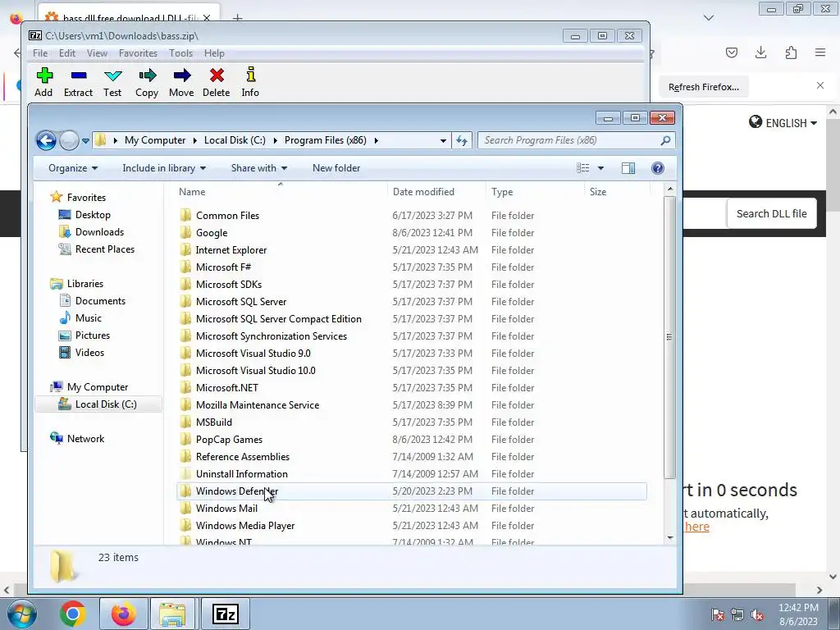Click Local Disk (C:) in address breadcrumb
Screen dimensions: 840x630
(235, 140)
